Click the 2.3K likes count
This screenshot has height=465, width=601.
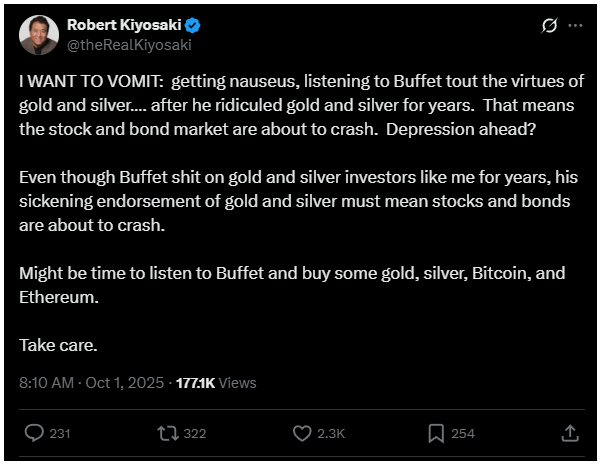331,434
